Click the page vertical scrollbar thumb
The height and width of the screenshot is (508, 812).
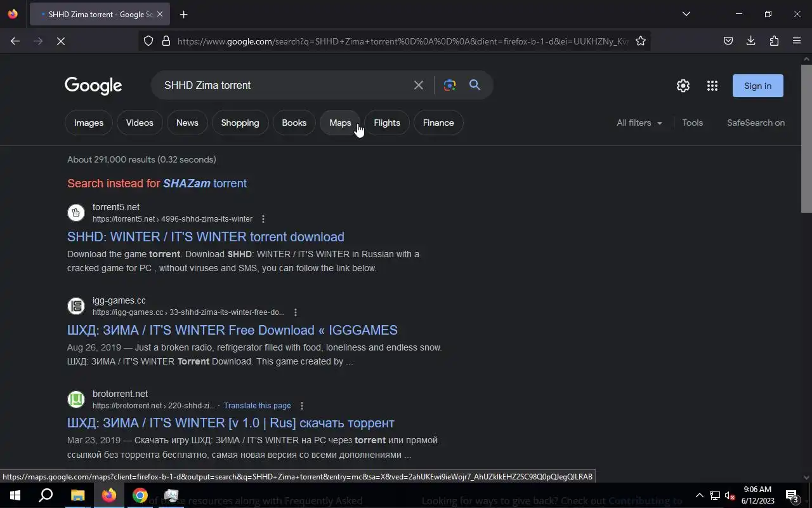click(806, 138)
